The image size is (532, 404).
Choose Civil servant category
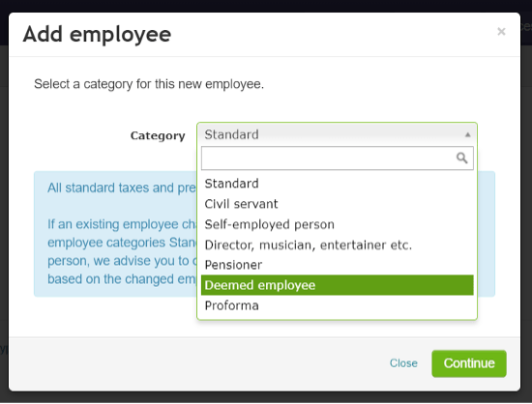click(x=337, y=204)
